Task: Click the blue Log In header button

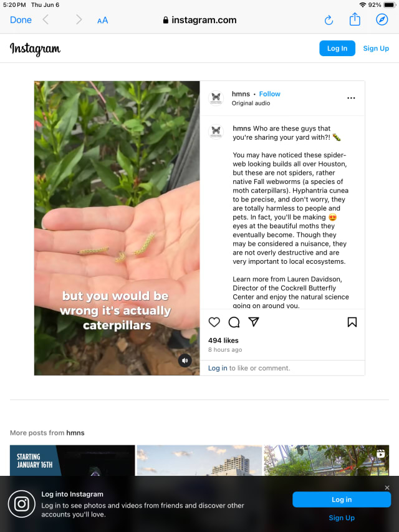Action: coord(337,48)
